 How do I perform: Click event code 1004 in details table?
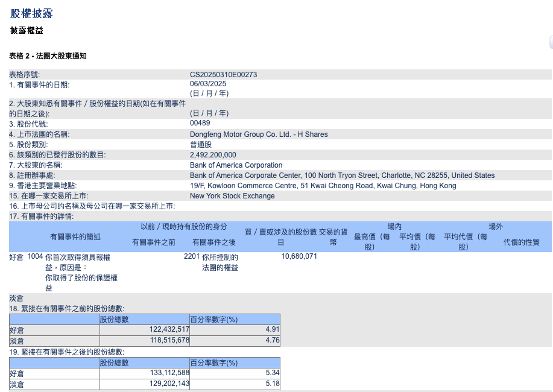click(35, 256)
